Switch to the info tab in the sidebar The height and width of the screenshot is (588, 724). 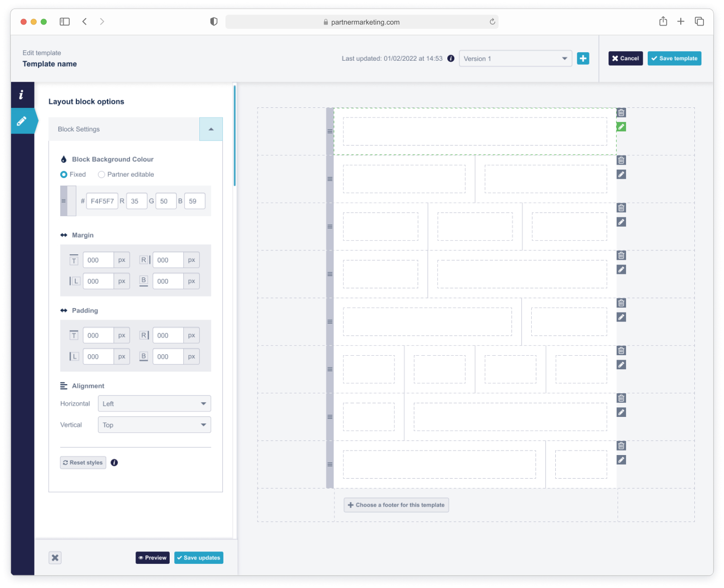click(x=22, y=95)
